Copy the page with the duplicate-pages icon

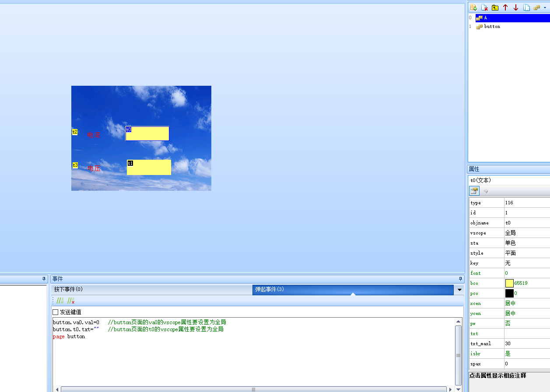point(526,7)
